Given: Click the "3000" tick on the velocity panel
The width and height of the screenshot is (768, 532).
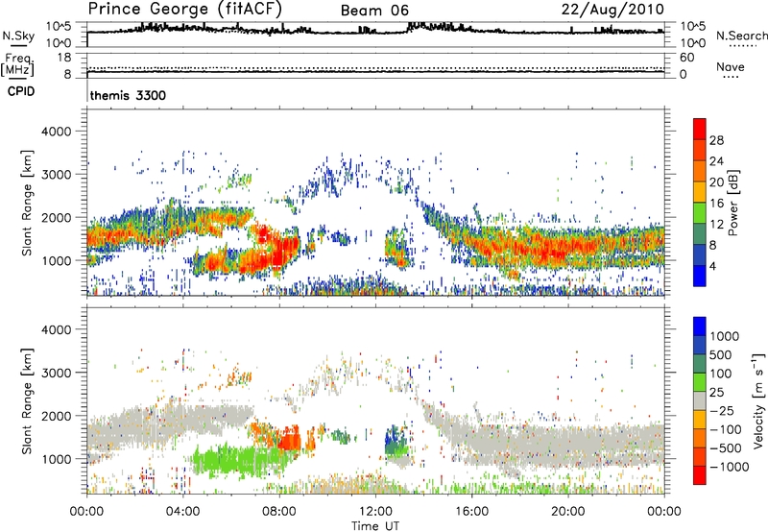Looking at the screenshot, I should 56,373.
